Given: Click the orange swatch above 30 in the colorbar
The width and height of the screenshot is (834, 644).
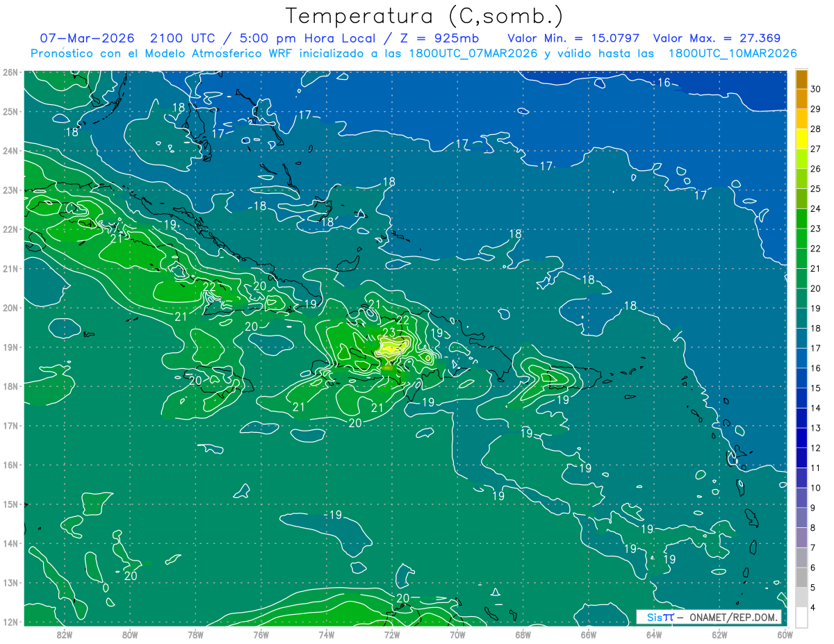Looking at the screenshot, I should point(801,79).
